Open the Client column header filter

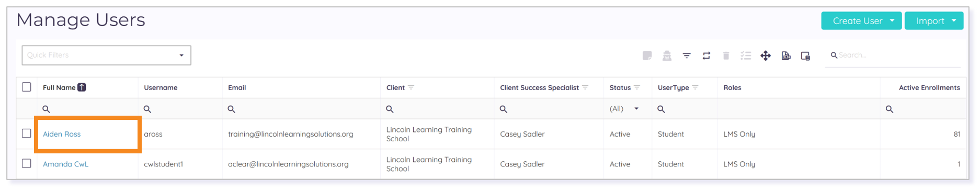pos(411,87)
